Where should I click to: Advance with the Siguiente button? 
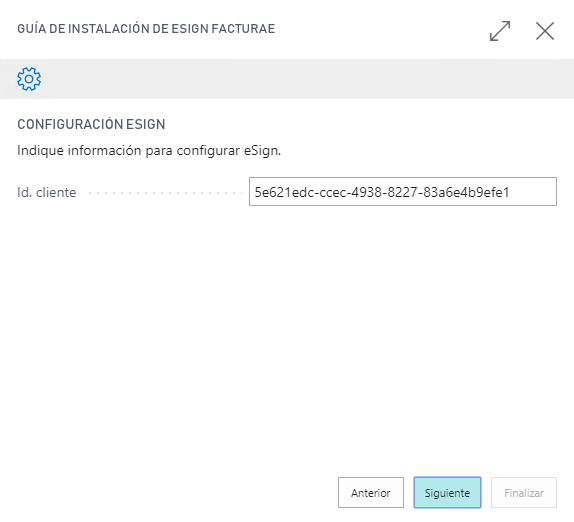pyautogui.click(x=447, y=492)
